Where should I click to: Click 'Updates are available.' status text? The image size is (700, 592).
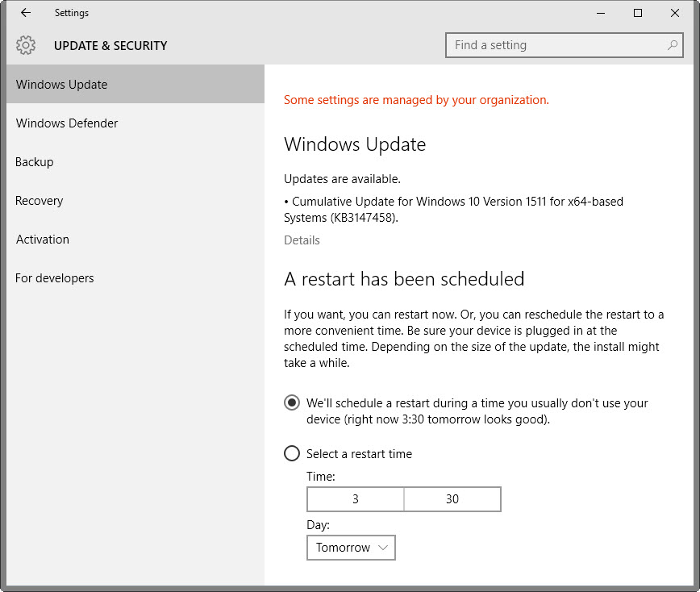(x=343, y=179)
